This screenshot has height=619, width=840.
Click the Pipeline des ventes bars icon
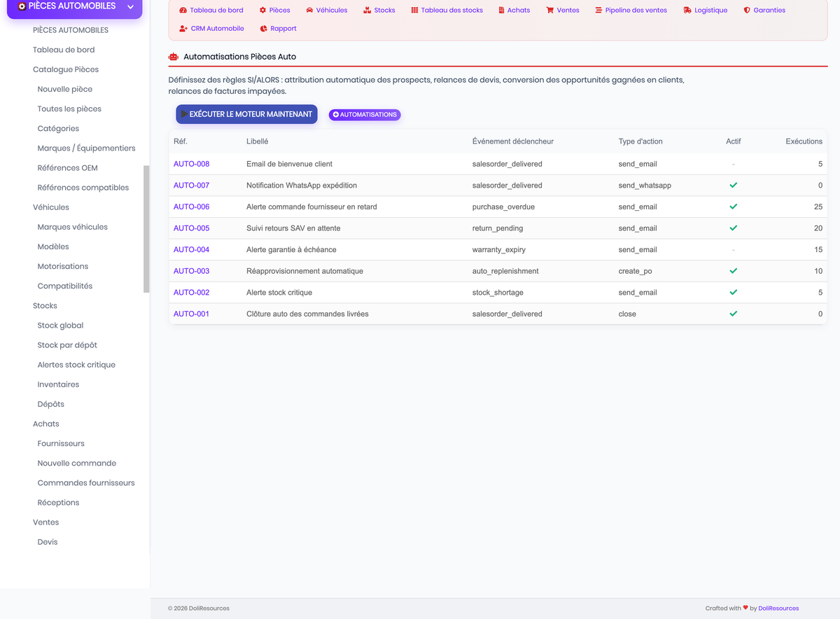pyautogui.click(x=598, y=11)
